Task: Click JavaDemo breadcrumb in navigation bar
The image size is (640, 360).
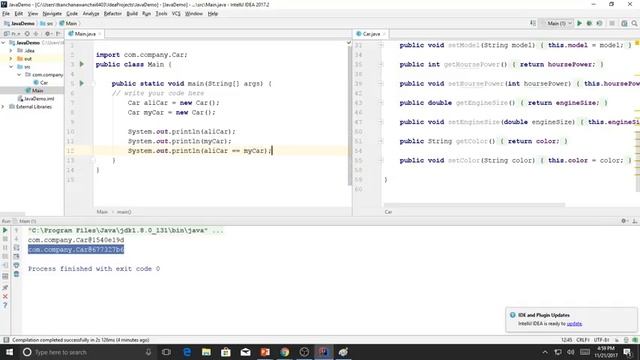Action: click(x=19, y=24)
